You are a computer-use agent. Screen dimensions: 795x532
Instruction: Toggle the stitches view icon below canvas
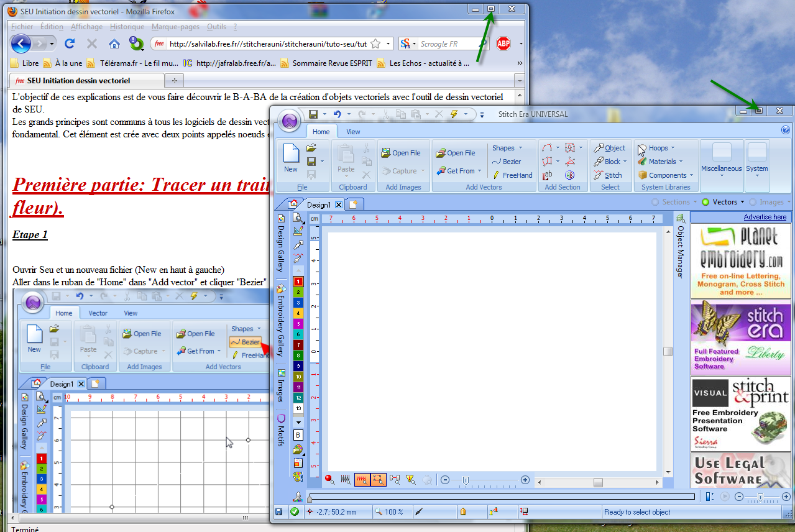coord(346,479)
